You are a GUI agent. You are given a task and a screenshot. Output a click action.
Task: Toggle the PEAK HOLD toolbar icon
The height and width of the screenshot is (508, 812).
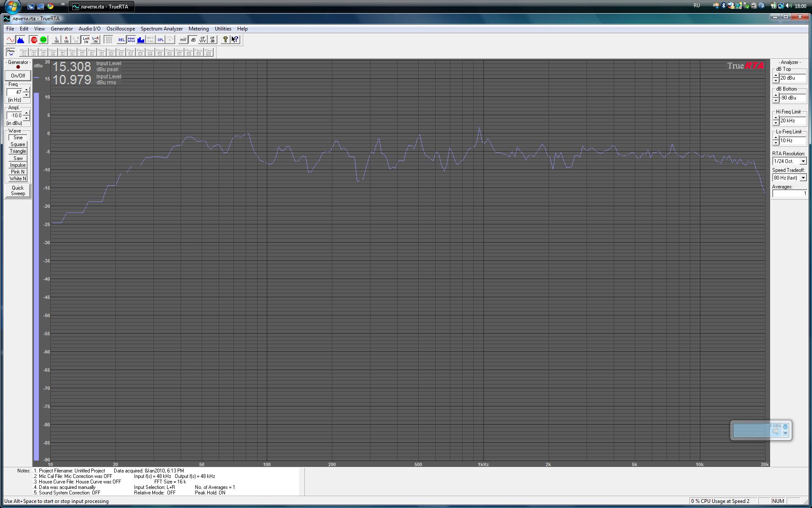(131, 40)
